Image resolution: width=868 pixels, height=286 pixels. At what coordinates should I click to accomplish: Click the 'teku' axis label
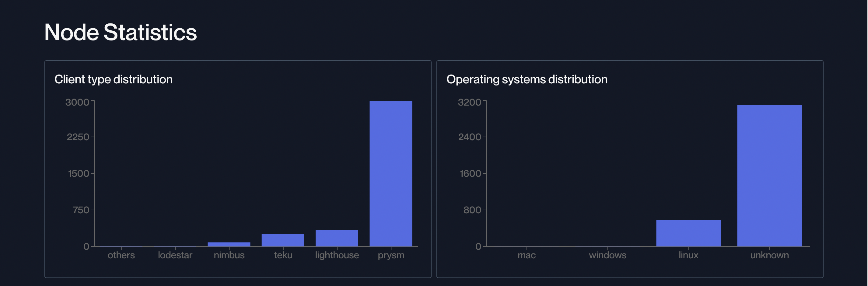tap(283, 255)
